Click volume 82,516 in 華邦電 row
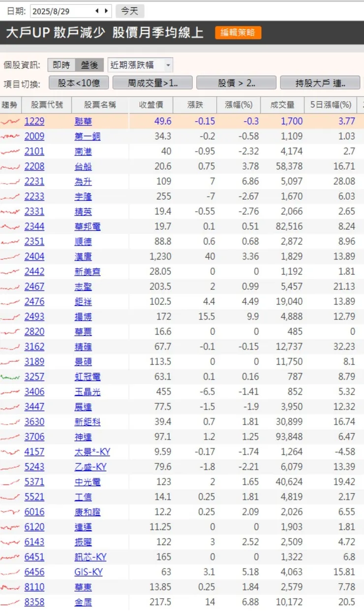This screenshot has height=614, width=364. 289,226
